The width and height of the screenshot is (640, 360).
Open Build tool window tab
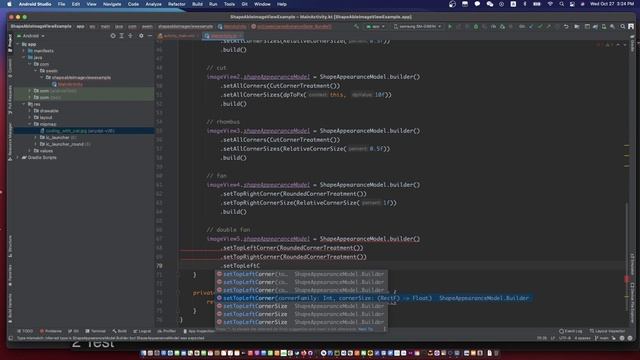pos(120,331)
